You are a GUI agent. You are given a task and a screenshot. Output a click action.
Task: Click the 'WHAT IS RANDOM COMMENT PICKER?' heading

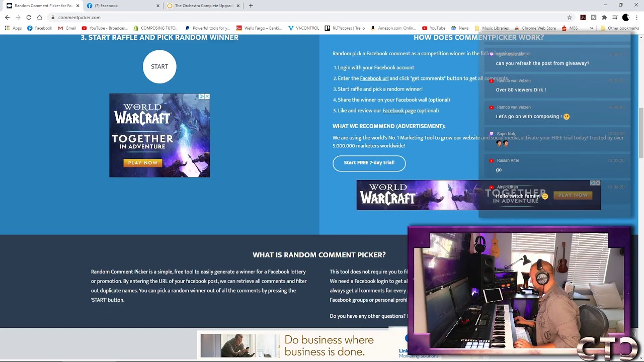(x=319, y=255)
